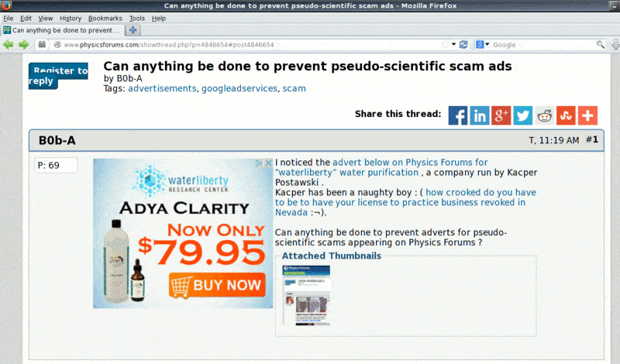Share thread via LinkedIn icon
620x364 pixels.
pyautogui.click(x=480, y=115)
